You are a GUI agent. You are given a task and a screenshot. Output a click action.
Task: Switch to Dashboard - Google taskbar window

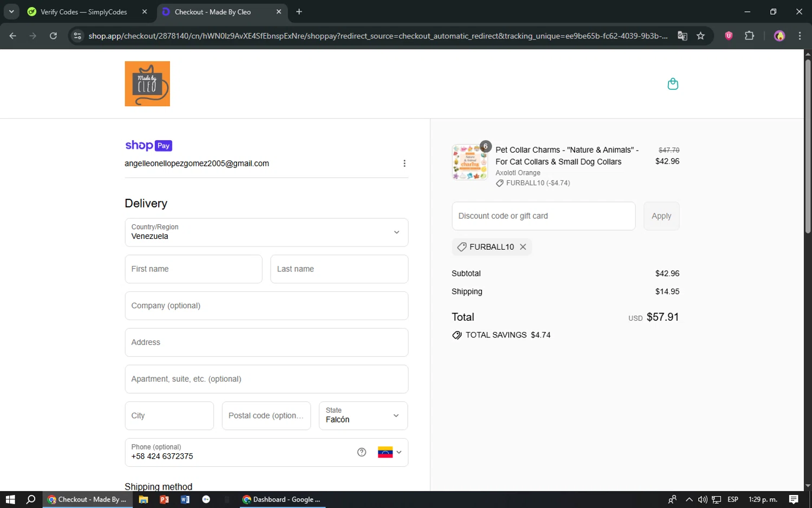(x=281, y=499)
